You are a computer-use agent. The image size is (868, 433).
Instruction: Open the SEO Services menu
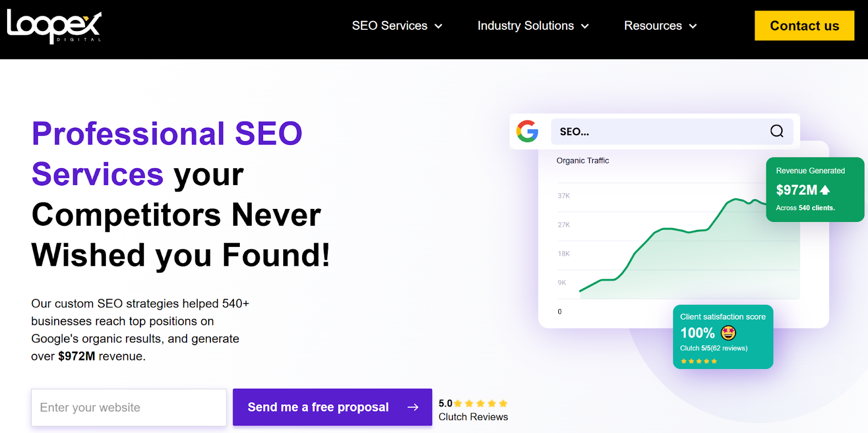(x=390, y=26)
